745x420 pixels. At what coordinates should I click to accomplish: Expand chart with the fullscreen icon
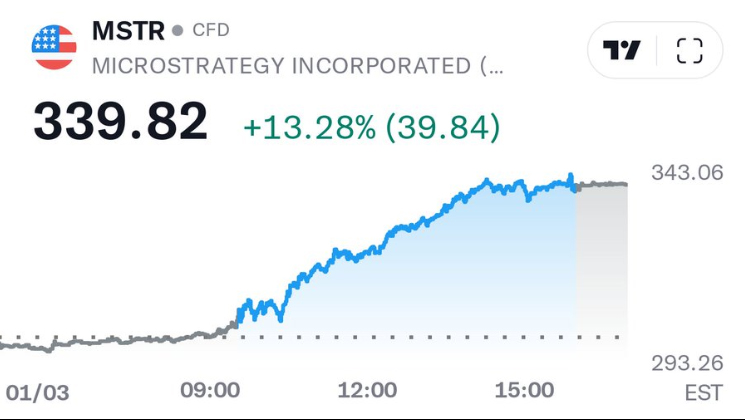(x=689, y=50)
